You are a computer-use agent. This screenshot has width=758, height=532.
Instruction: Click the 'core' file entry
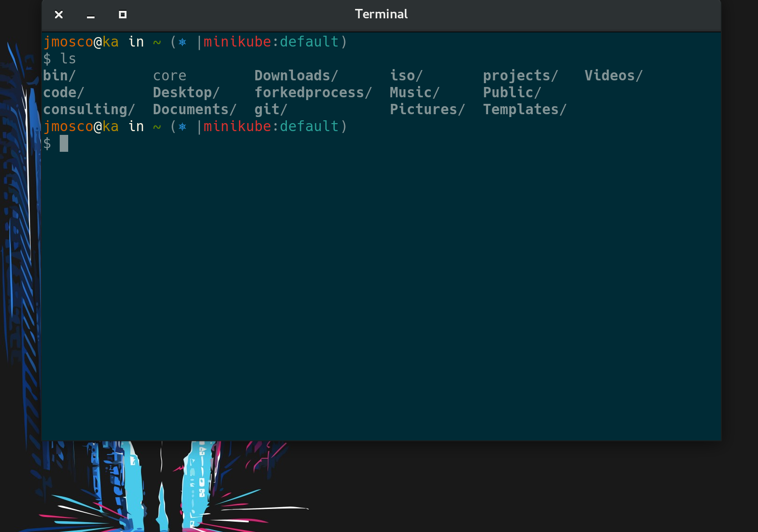(170, 76)
